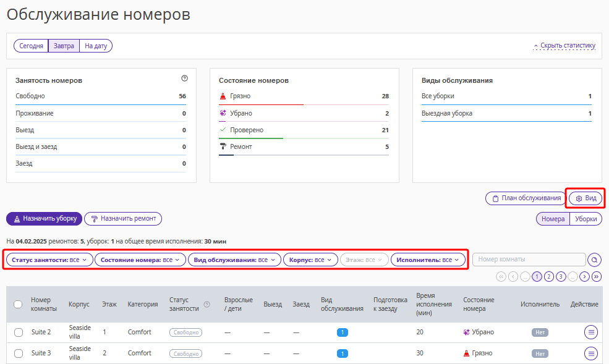This screenshot has height=364, width=609.
Task: Click the search magnifier icon next to room field
Action: (594, 260)
